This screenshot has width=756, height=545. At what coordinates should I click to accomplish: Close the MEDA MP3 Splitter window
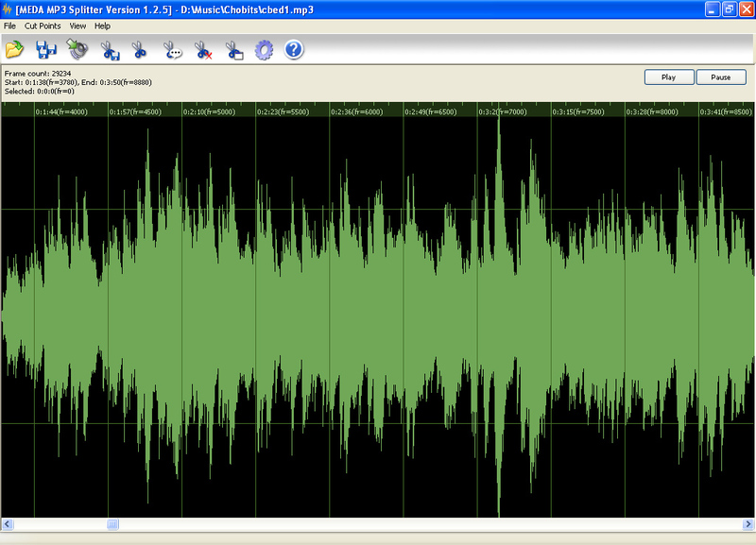coord(747,9)
